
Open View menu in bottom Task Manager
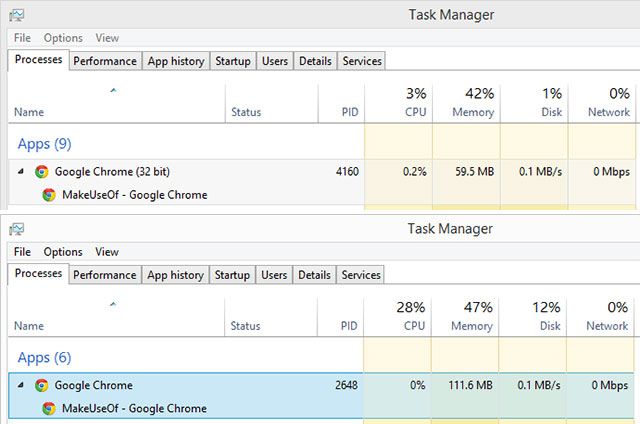point(107,252)
